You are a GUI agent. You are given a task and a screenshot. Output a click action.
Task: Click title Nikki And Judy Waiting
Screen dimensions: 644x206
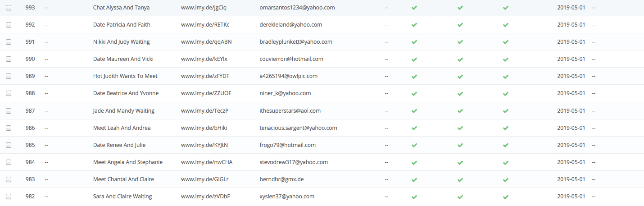[x=122, y=42]
